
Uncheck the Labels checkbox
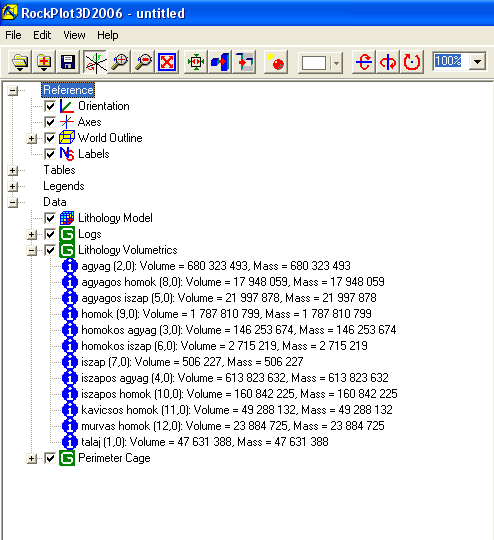(x=50, y=154)
